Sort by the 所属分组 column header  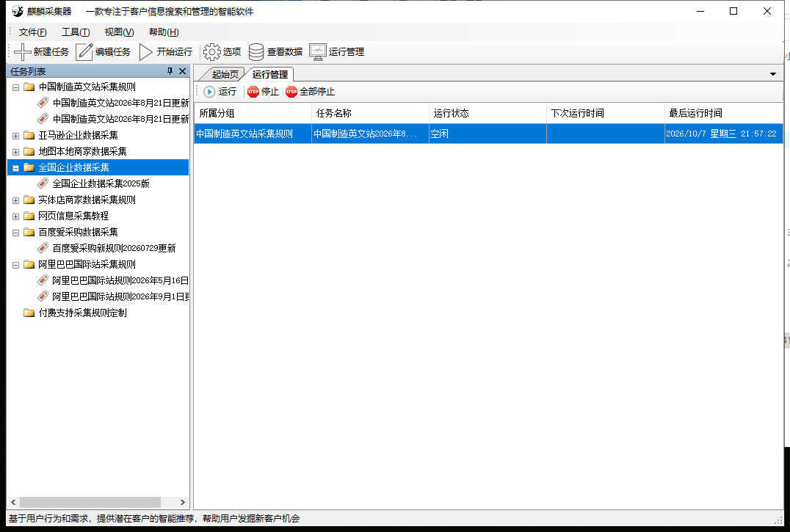(253, 113)
